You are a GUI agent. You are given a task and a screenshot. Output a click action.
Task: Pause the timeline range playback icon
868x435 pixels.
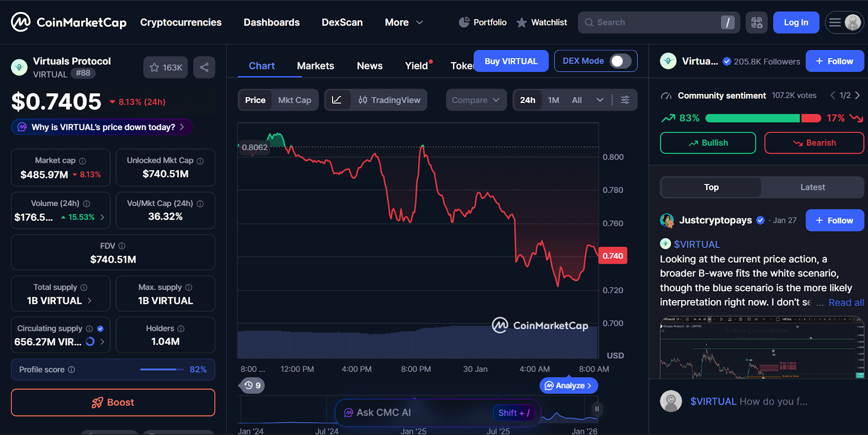[x=597, y=409]
